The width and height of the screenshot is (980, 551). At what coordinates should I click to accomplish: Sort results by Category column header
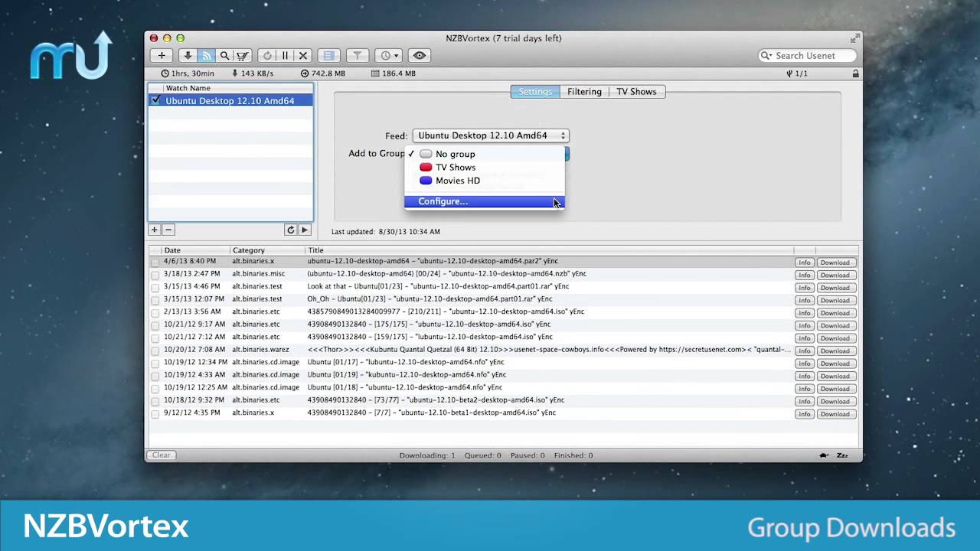coord(267,250)
